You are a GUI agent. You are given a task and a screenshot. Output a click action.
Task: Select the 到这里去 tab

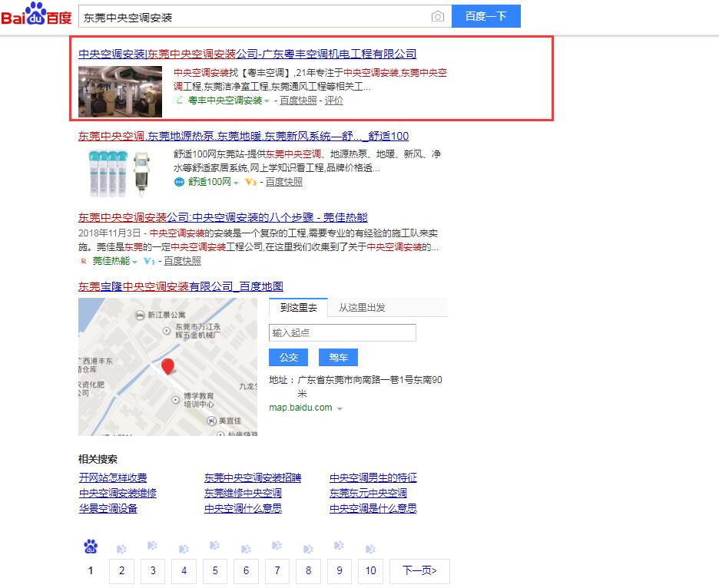coord(298,307)
